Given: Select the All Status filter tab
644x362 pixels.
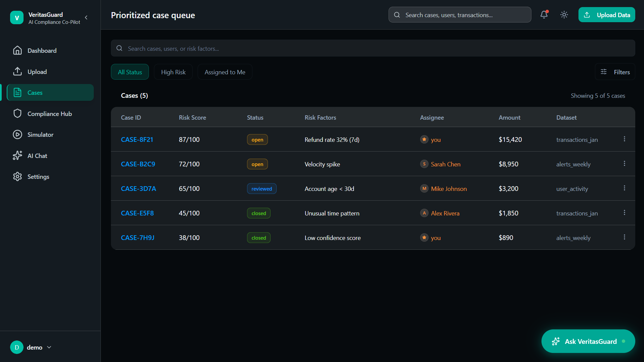Looking at the screenshot, I should point(130,72).
